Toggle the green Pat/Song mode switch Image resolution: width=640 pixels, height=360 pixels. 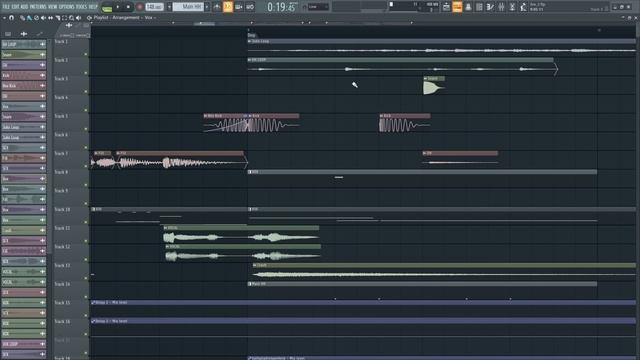coord(107,7)
